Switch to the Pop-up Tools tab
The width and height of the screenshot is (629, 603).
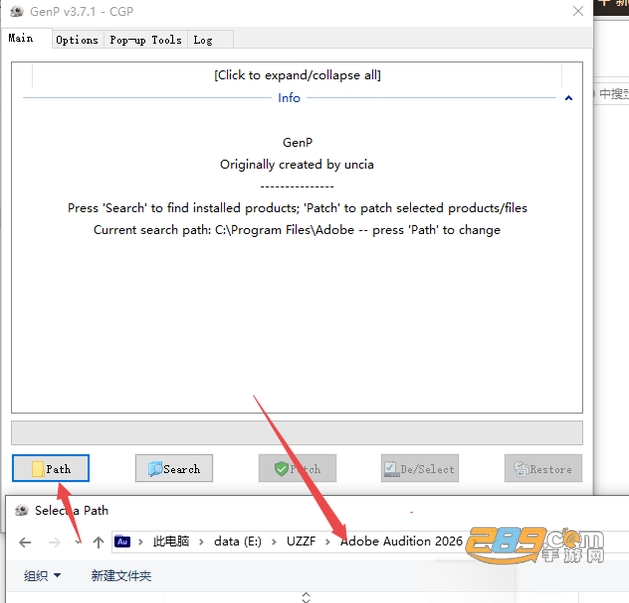tap(146, 40)
